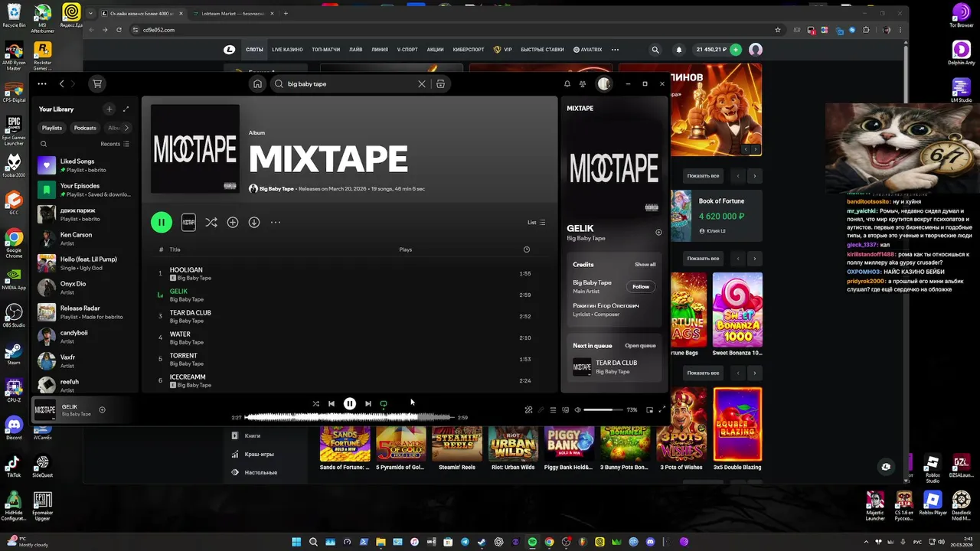Sort tracks by the duration clock icon
This screenshot has height=551, width=980.
[x=526, y=249]
